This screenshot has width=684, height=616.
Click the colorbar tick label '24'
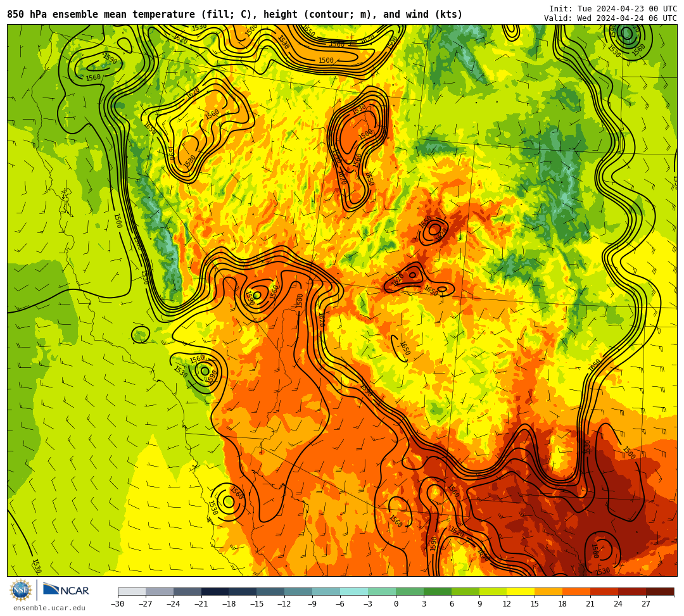618,604
